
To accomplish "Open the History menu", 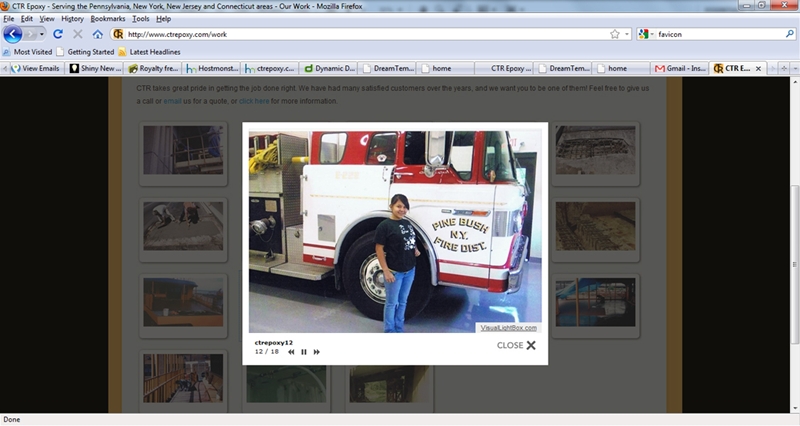I will pos(72,19).
